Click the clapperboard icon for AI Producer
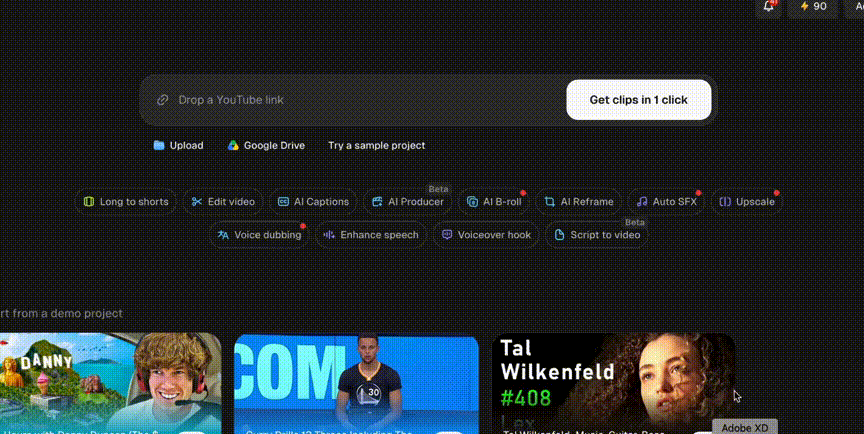The width and height of the screenshot is (864, 434). [x=377, y=202]
